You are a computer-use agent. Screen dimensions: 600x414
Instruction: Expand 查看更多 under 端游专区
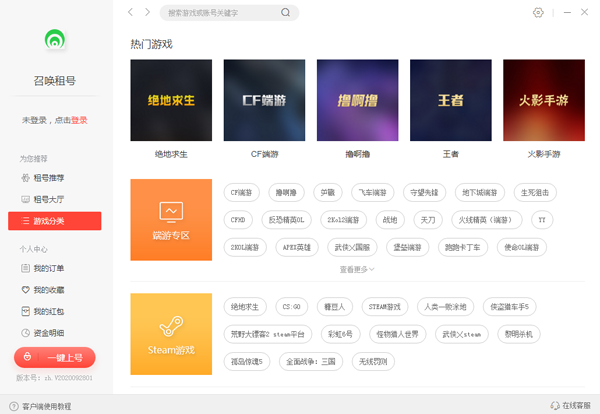357,269
